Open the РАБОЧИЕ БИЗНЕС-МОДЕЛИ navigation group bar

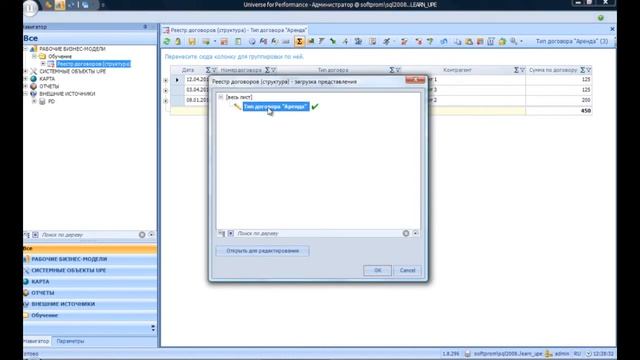(x=90, y=259)
